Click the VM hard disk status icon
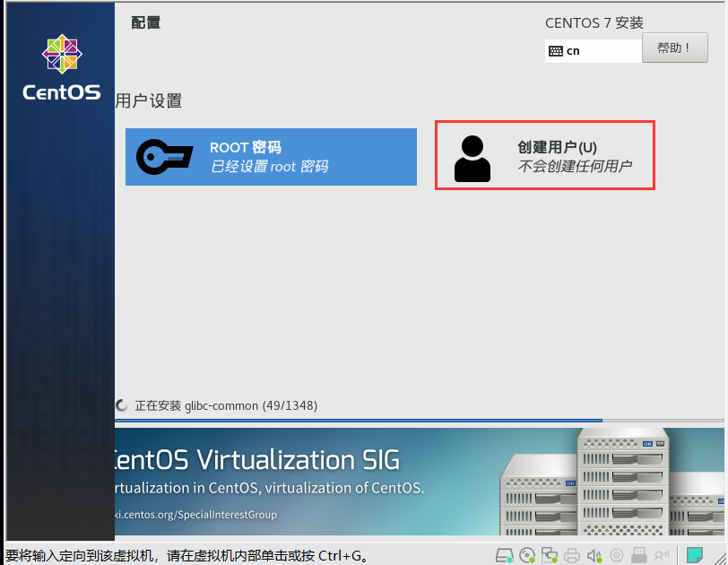Image resolution: width=728 pixels, height=565 pixels. pos(504,555)
